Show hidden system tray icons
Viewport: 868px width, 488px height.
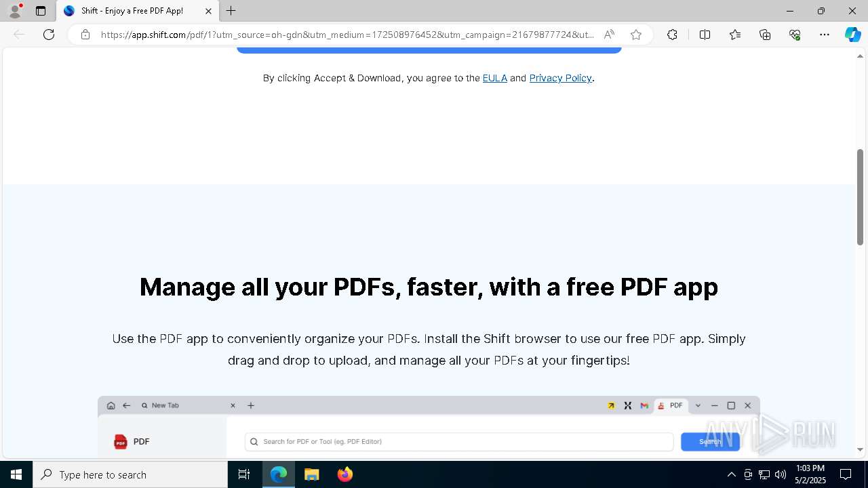coord(731,474)
